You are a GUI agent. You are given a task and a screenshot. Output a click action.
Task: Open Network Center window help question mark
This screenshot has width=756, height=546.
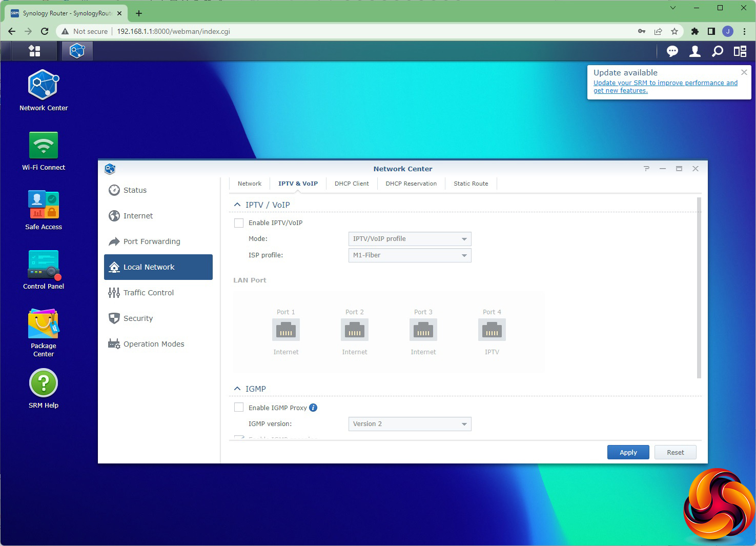[x=646, y=169]
